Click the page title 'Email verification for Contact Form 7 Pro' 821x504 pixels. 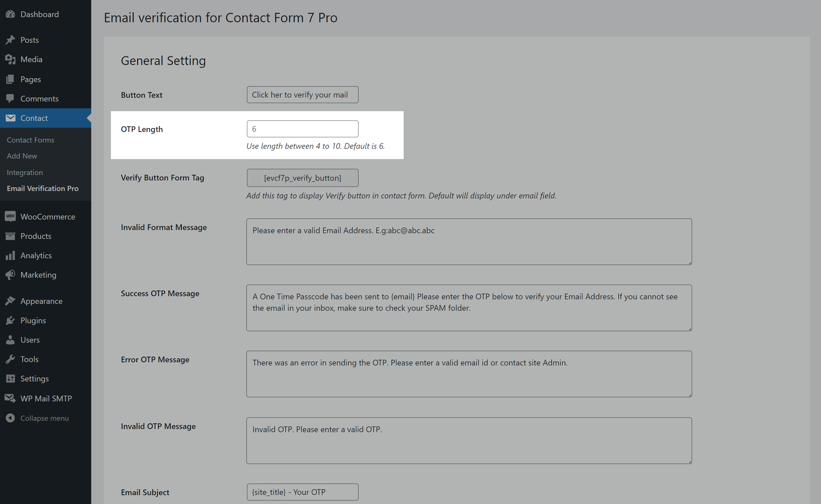tap(221, 18)
